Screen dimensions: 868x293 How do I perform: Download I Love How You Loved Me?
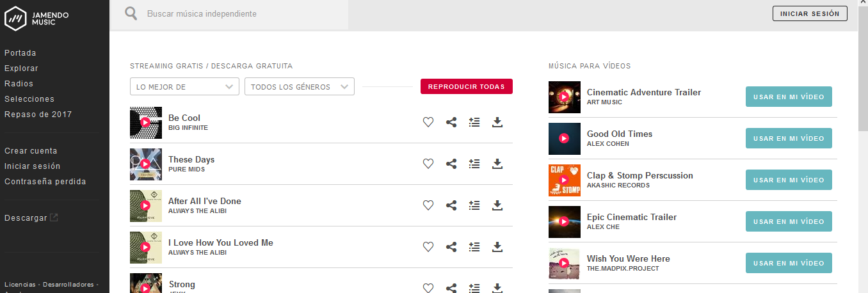[x=497, y=247]
